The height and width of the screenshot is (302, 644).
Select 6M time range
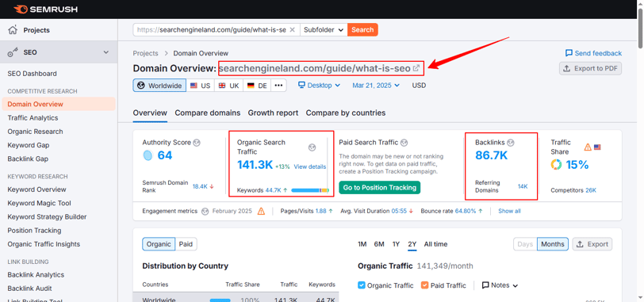pyautogui.click(x=379, y=244)
